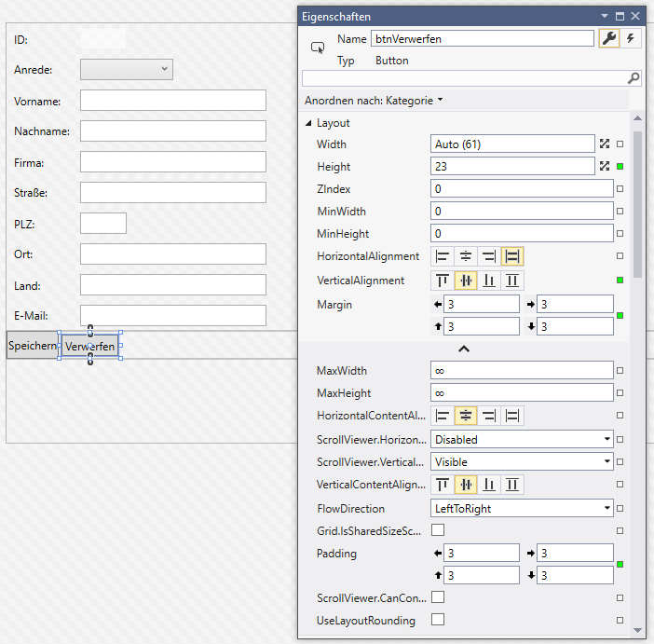Click the Speichern button in the form
The width and height of the screenshot is (654, 644).
pyautogui.click(x=33, y=346)
